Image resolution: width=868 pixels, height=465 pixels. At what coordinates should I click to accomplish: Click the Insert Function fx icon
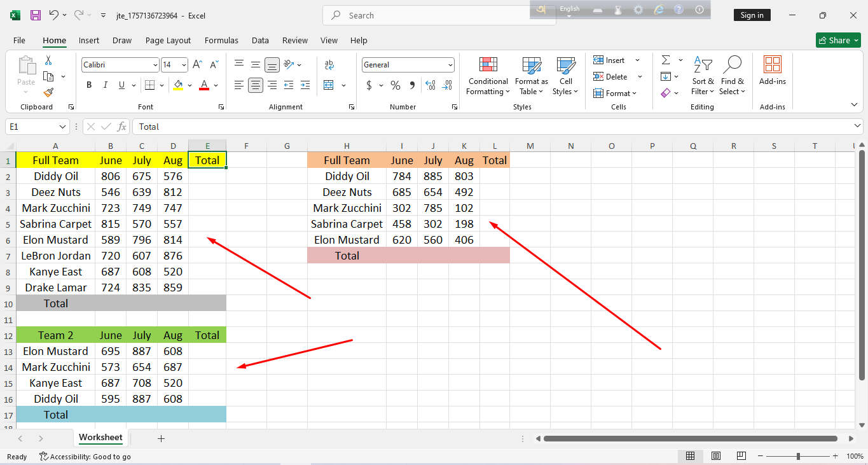coord(121,127)
